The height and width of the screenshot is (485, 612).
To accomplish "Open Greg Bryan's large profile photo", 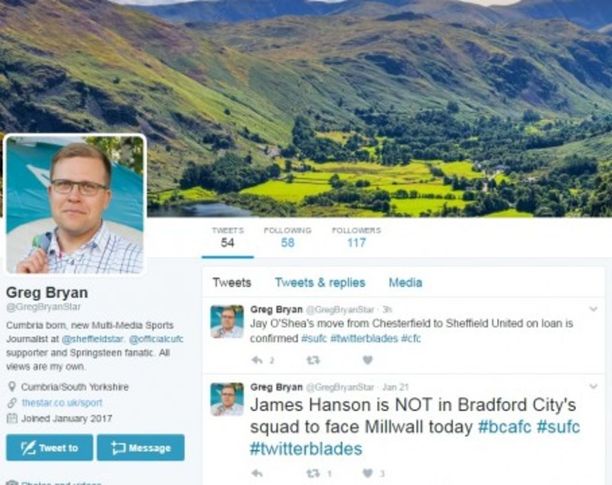I will click(x=75, y=204).
